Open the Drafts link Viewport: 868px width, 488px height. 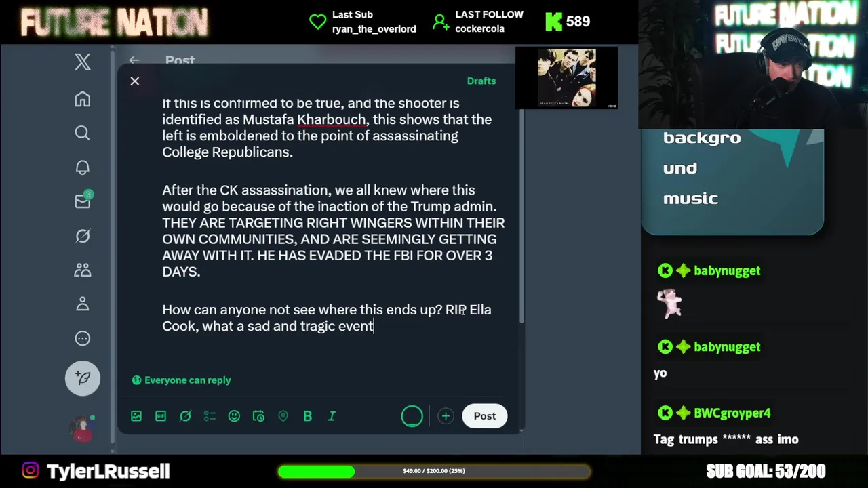click(x=481, y=81)
